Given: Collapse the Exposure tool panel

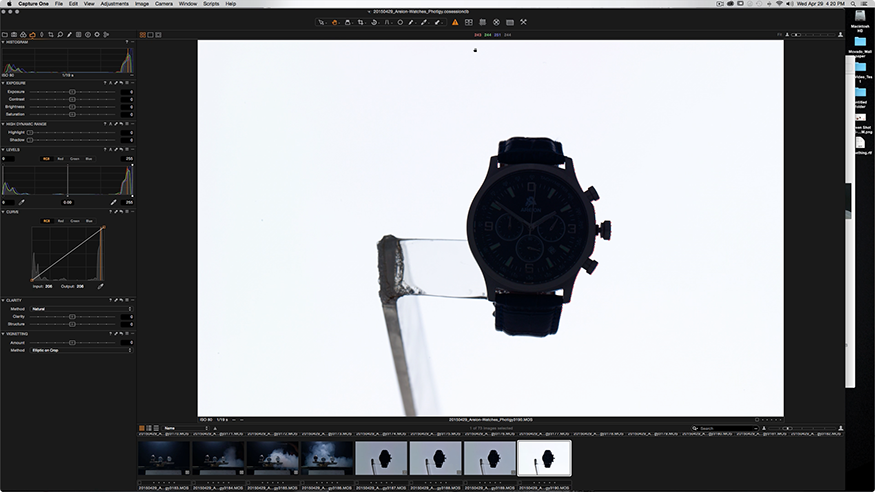Looking at the screenshot, I should tap(3, 83).
